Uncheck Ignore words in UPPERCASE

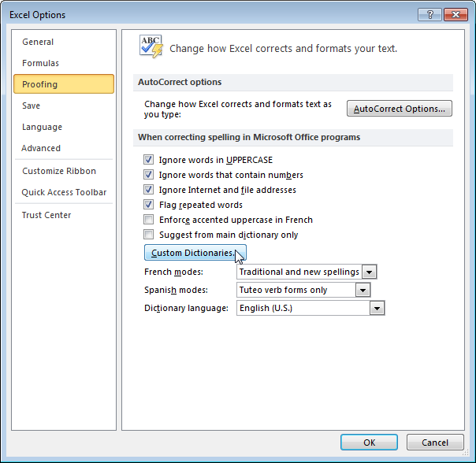point(148,160)
